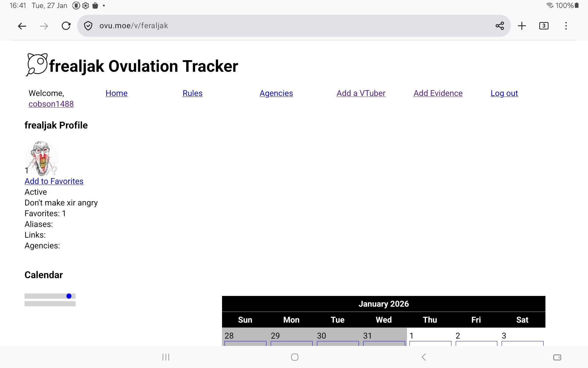Open the tab switcher showing 3
Viewport: 588px width, 368px height.
544,26
